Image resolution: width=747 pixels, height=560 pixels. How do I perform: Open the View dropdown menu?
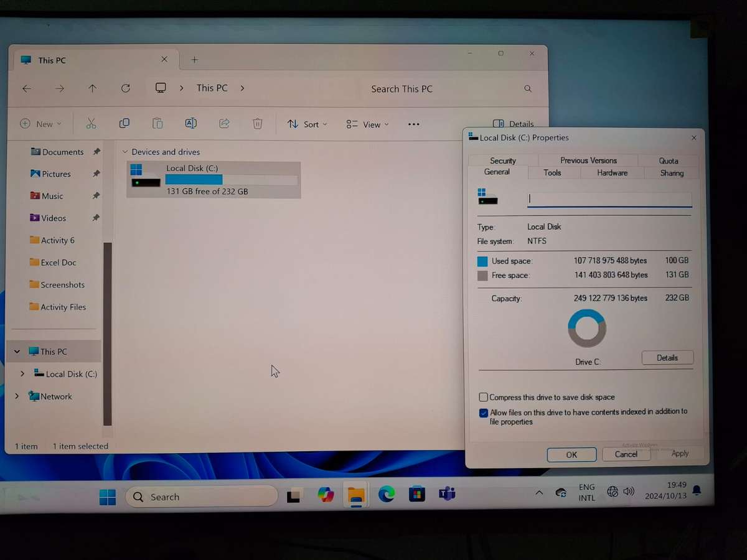(367, 124)
